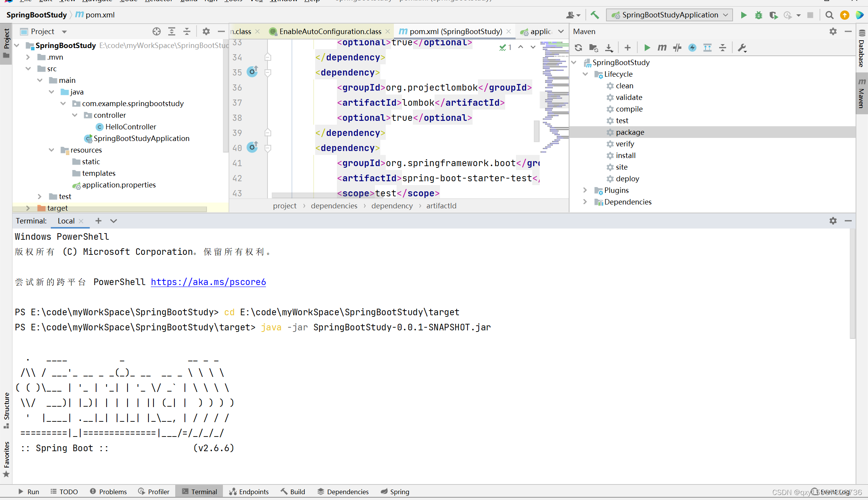This screenshot has width=868, height=500.
Task: Show hidden editor tabs chevron
Action: [561, 31]
